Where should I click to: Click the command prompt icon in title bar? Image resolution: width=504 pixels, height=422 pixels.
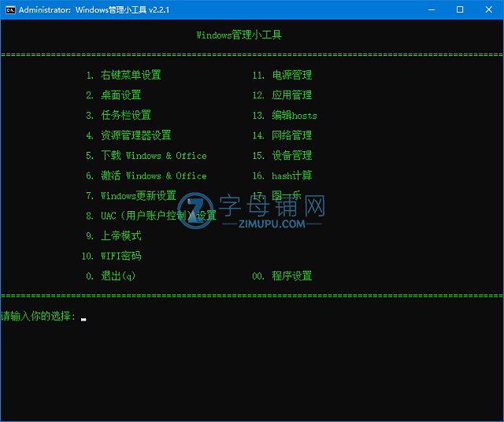9,9
